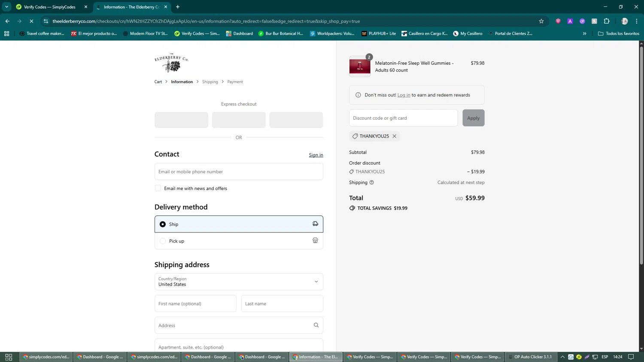Open Worldpackers bookmark
Viewport: 644px width, 362px height.
pos(332,33)
